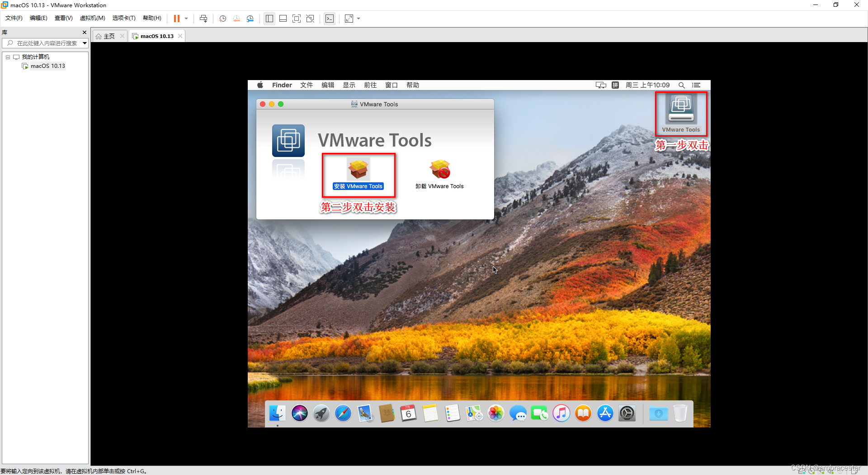Open Messages from the Dock
Image resolution: width=868 pixels, height=475 pixels.
tap(518, 413)
